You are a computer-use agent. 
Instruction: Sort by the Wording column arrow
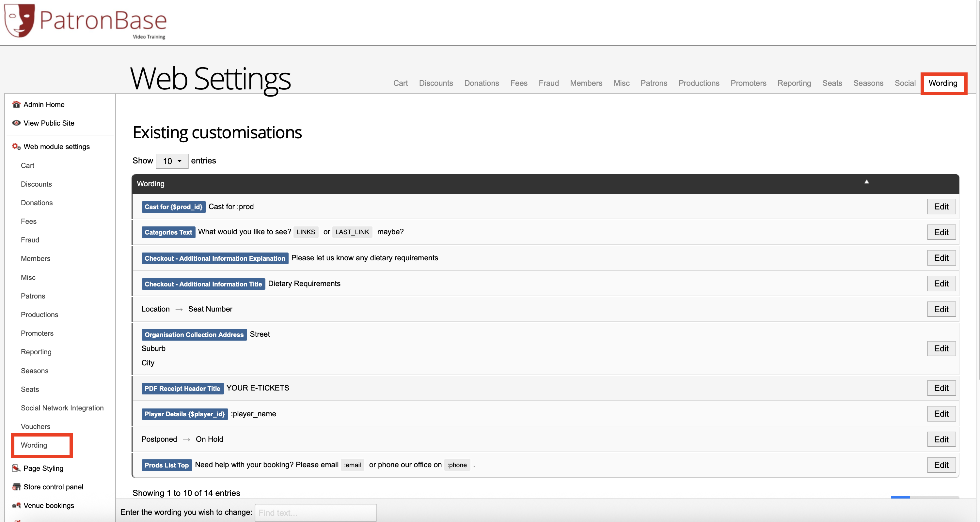coord(866,182)
